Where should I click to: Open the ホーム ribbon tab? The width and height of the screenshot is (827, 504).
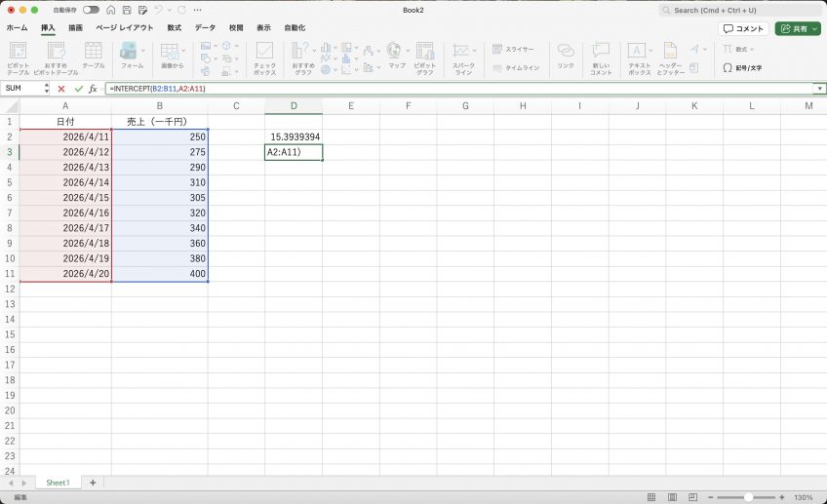(x=17, y=28)
